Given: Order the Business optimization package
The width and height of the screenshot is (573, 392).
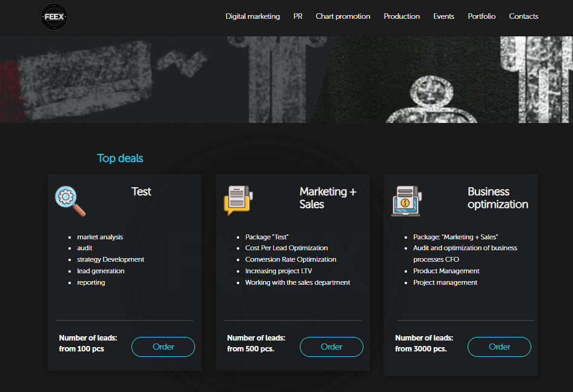Looking at the screenshot, I should point(499,347).
